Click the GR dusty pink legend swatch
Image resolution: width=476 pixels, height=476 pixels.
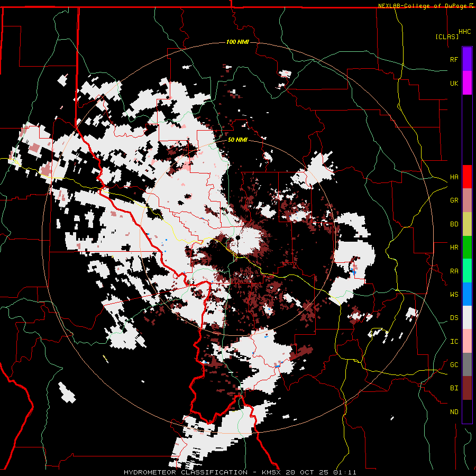click(x=467, y=200)
